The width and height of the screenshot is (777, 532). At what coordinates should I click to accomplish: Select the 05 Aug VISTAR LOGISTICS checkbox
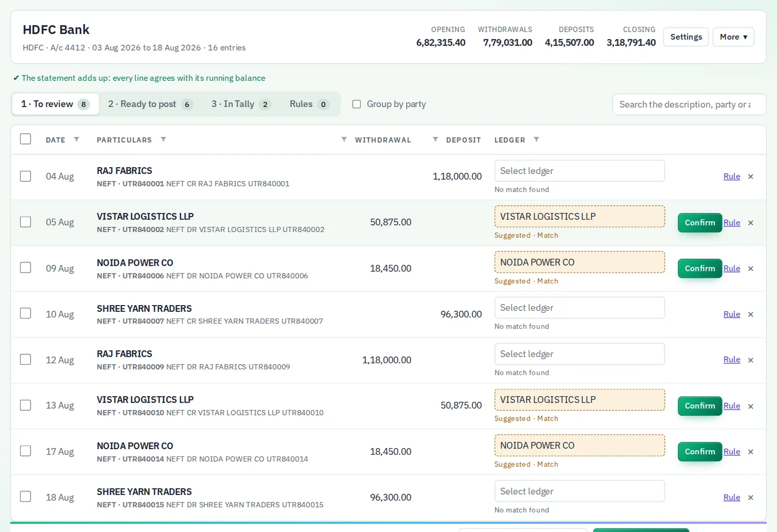[25, 222]
